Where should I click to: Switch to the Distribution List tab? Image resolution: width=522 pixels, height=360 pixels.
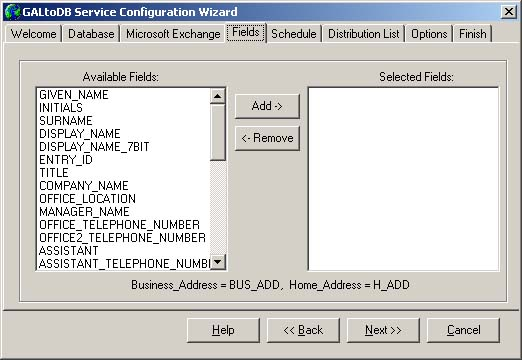(x=363, y=34)
